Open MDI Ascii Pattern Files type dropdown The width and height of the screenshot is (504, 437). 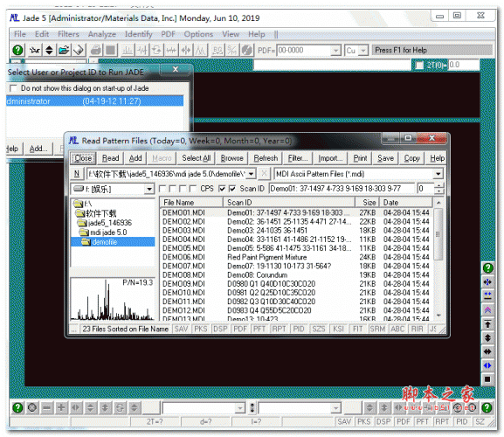pos(438,174)
